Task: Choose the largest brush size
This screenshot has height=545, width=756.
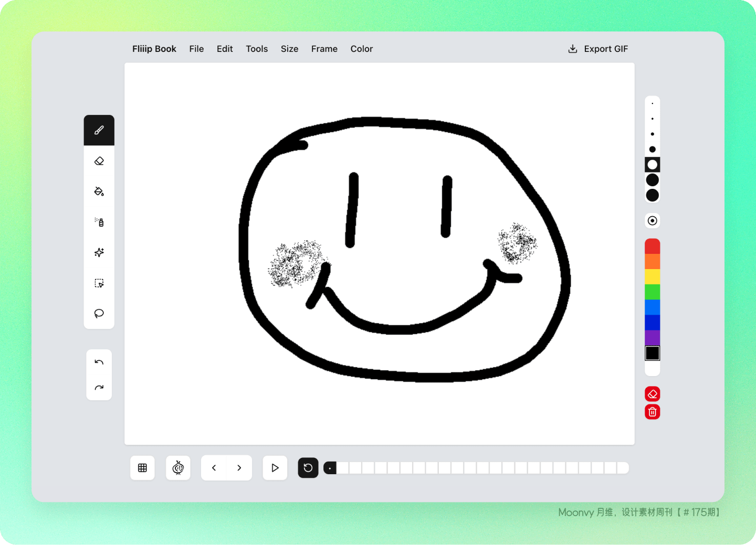Action: 653,195
